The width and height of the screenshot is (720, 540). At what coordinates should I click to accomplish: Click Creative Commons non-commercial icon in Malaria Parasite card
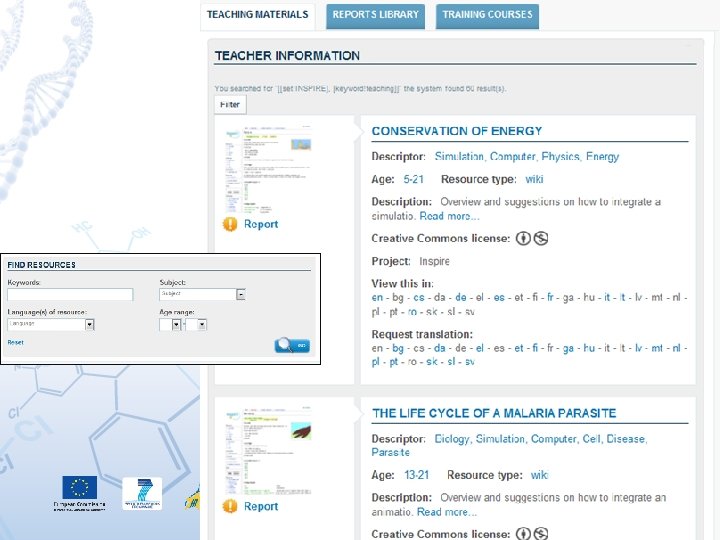tap(541, 534)
